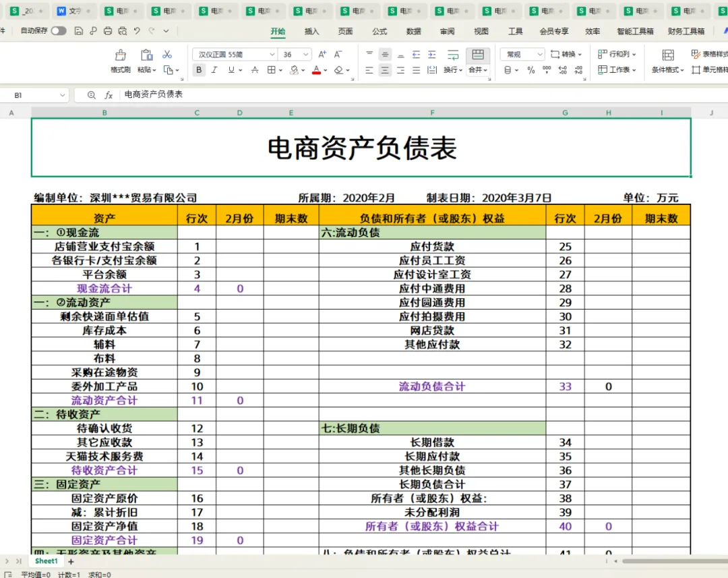Align text to the bottom
Screen dimensions: 728x578
(x=400, y=55)
